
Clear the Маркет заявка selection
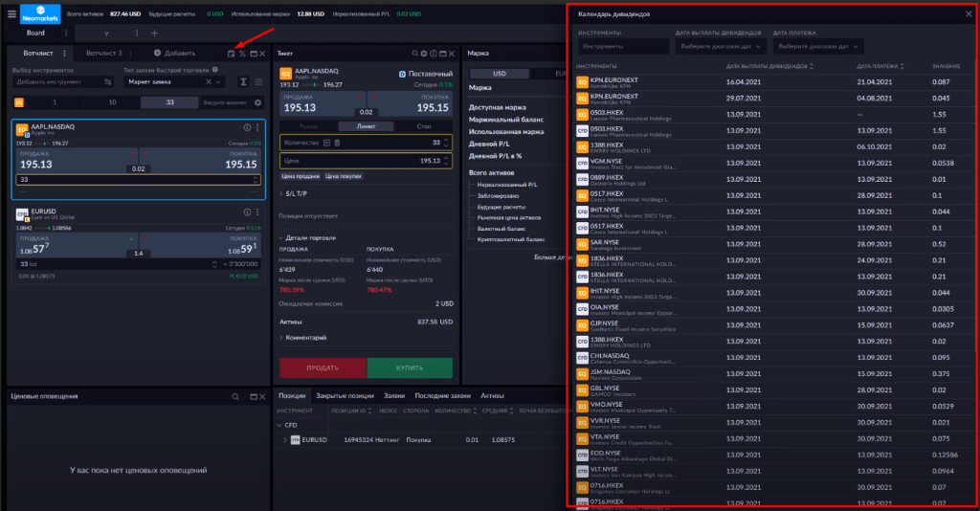pos(208,82)
